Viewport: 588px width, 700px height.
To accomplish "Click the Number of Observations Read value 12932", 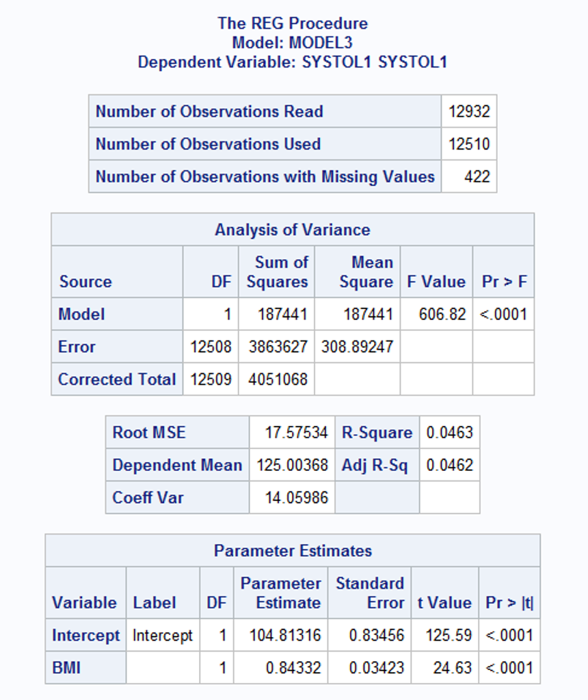I will click(x=469, y=111).
